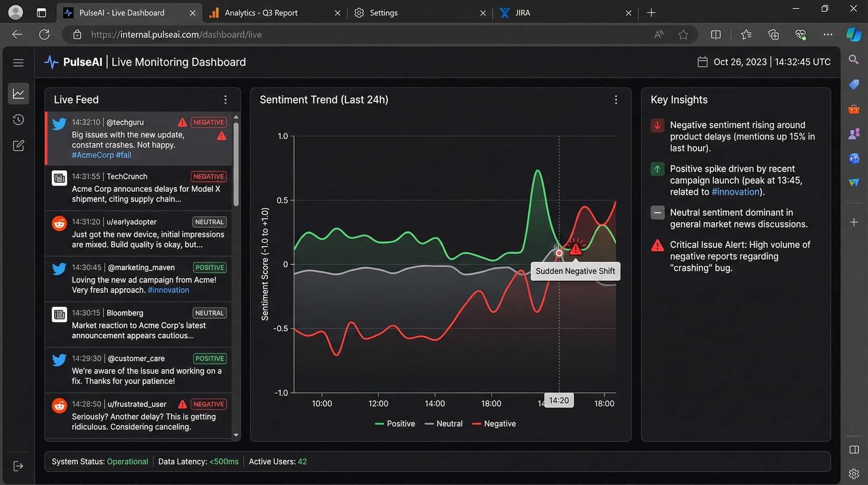Open the browser three-dot settings menu
868x485 pixels.
pos(828,34)
